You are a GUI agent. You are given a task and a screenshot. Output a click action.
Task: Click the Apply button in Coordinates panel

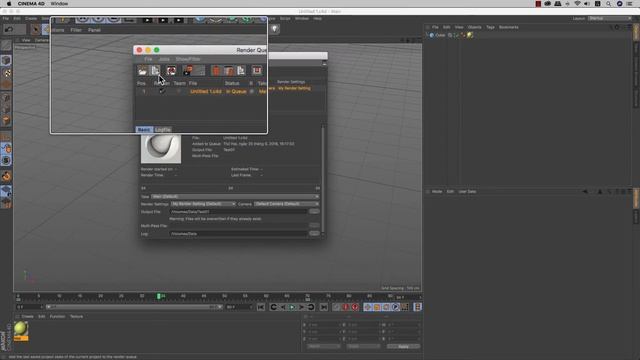click(403, 347)
